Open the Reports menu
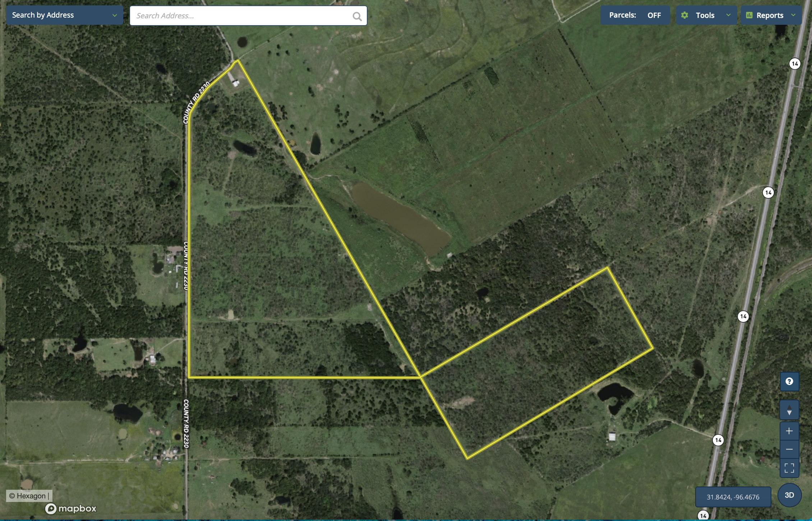Screen dimensions: 812x521 point(770,15)
